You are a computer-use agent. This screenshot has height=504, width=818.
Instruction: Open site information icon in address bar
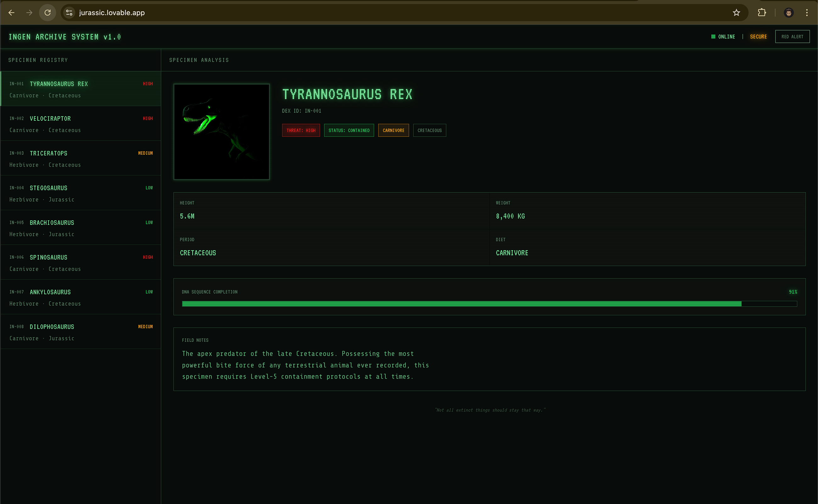[x=69, y=13]
